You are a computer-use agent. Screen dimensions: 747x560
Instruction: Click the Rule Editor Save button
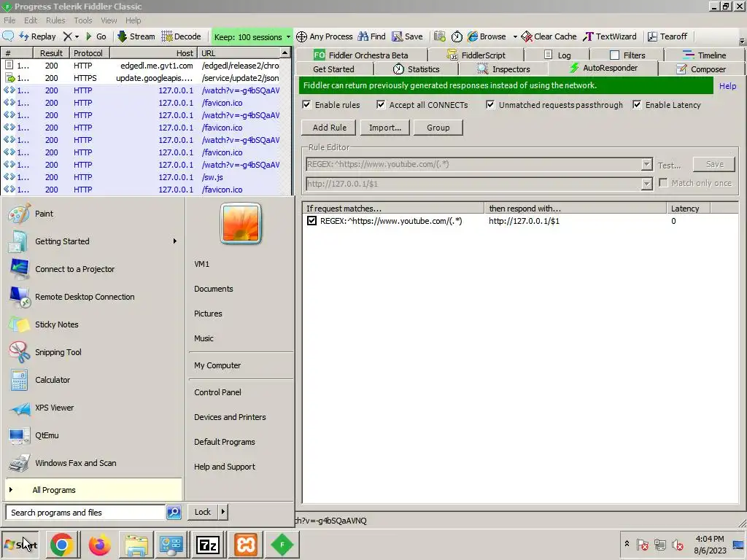coord(714,164)
